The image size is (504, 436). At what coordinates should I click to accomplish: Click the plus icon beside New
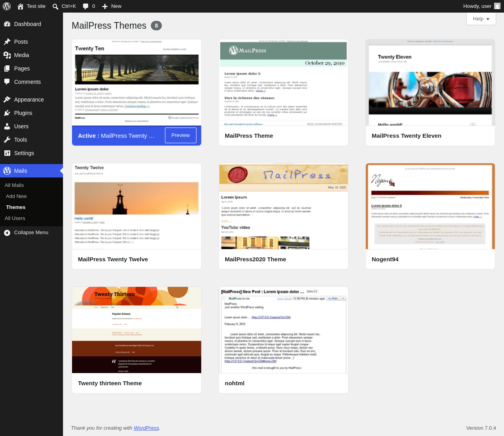coord(105,6)
